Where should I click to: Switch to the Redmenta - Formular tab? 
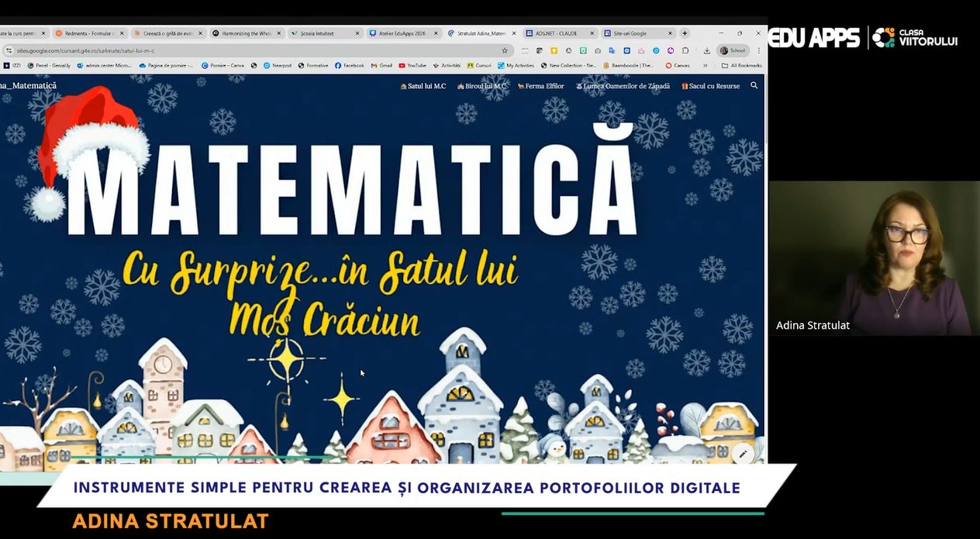(x=90, y=33)
